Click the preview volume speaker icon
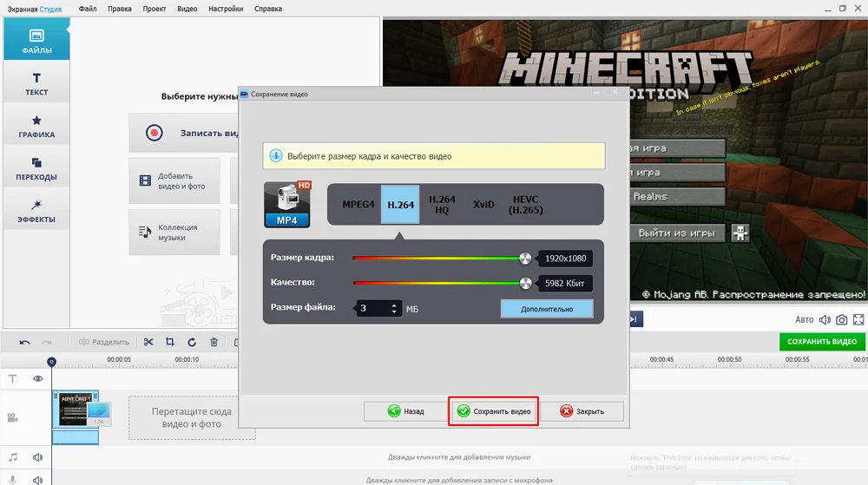Screen dimensions: 868x485 (x=825, y=320)
